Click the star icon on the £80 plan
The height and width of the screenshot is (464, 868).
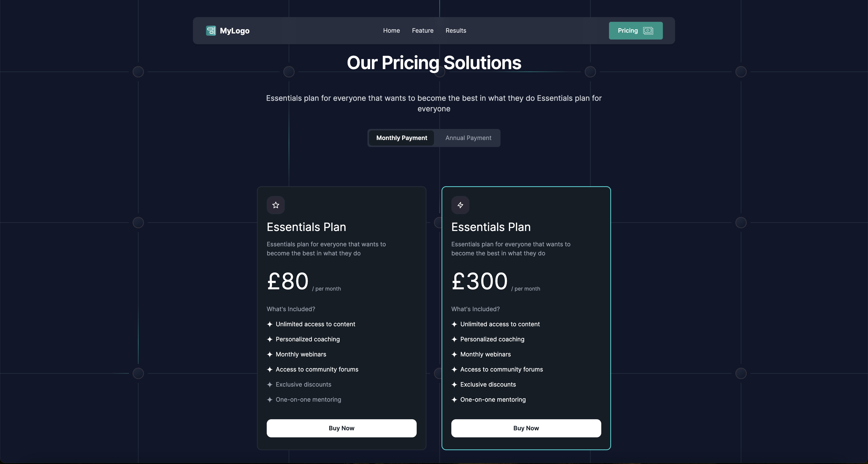coord(276,205)
